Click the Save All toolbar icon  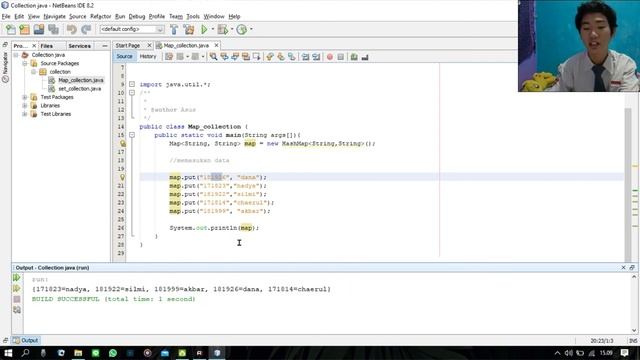coord(53,29)
